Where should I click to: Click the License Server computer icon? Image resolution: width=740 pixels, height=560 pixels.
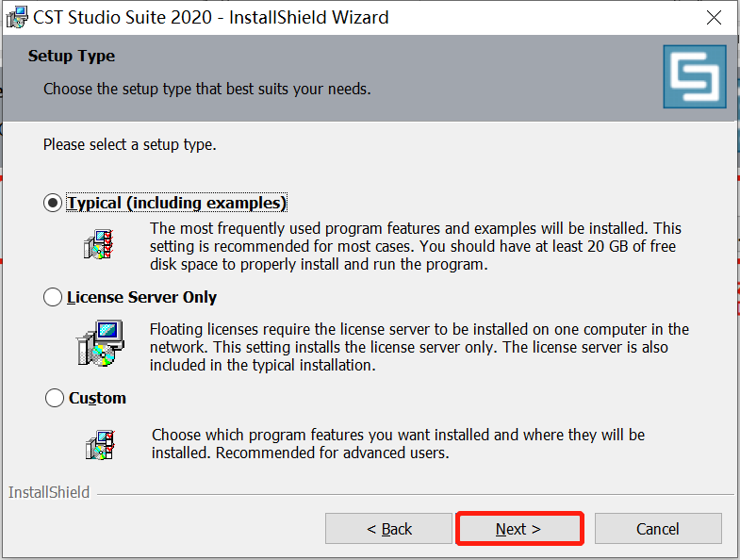pyautogui.click(x=100, y=343)
